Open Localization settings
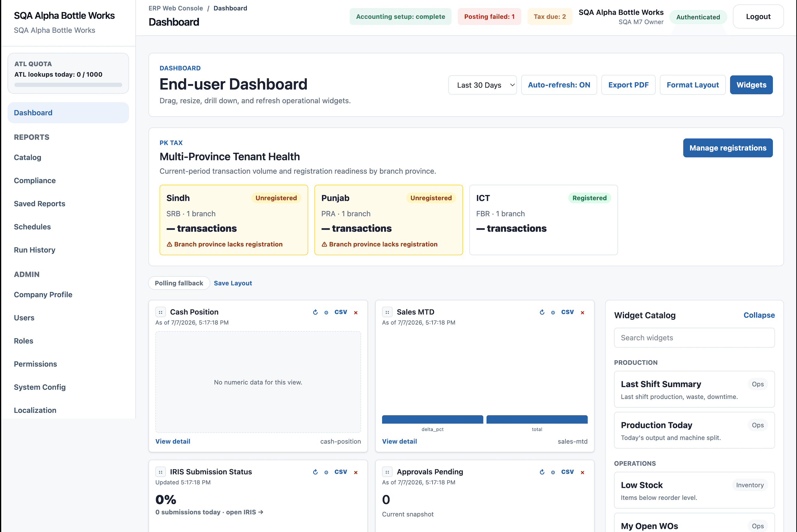This screenshot has height=532, width=797. (x=35, y=410)
